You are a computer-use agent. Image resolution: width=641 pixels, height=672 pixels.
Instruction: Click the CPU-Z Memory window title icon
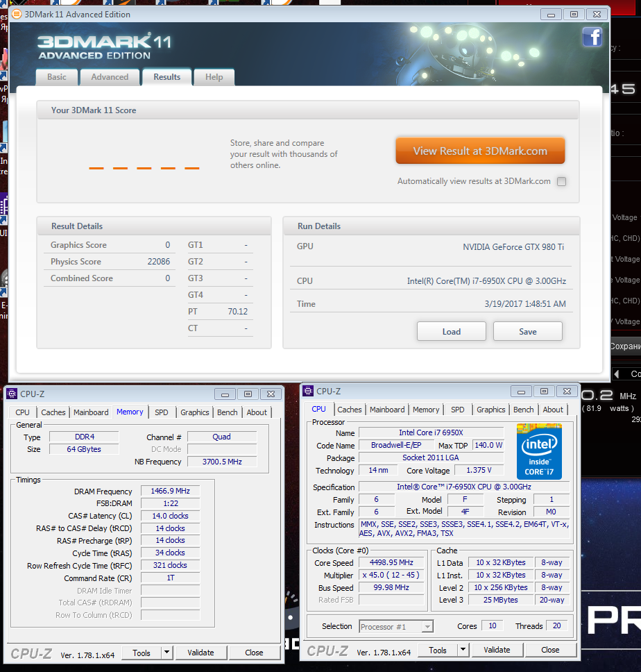12,394
